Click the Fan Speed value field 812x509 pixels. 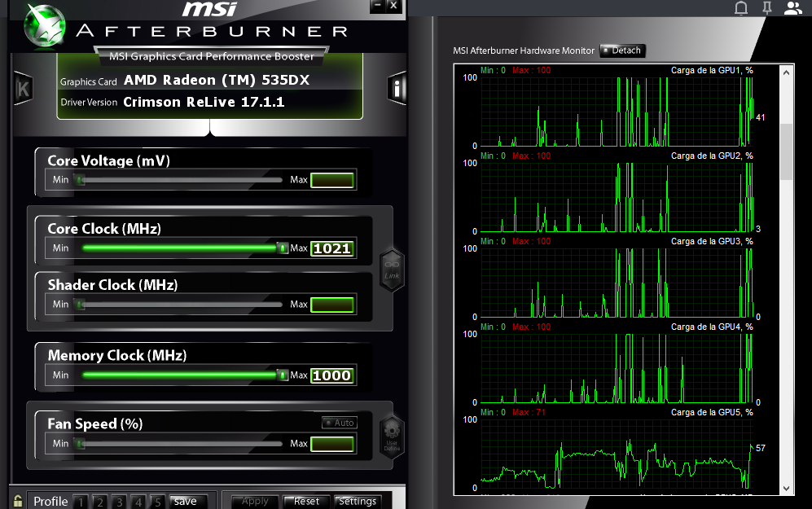[332, 444]
